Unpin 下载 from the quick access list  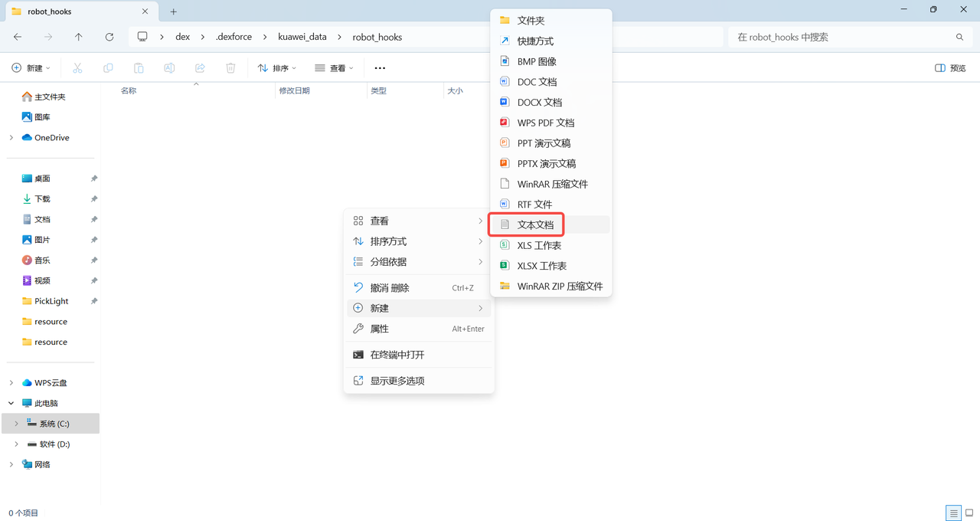click(x=93, y=198)
